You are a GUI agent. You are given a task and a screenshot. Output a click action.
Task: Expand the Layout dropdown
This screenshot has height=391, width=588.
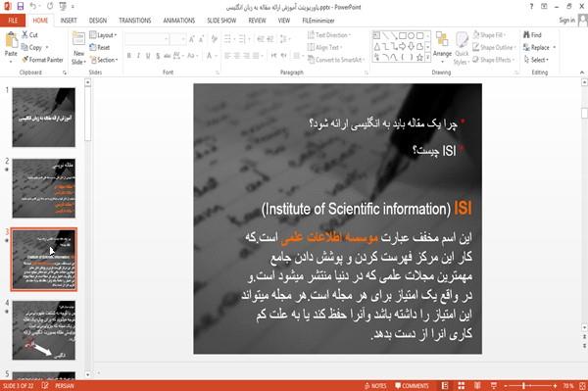[x=103, y=35]
